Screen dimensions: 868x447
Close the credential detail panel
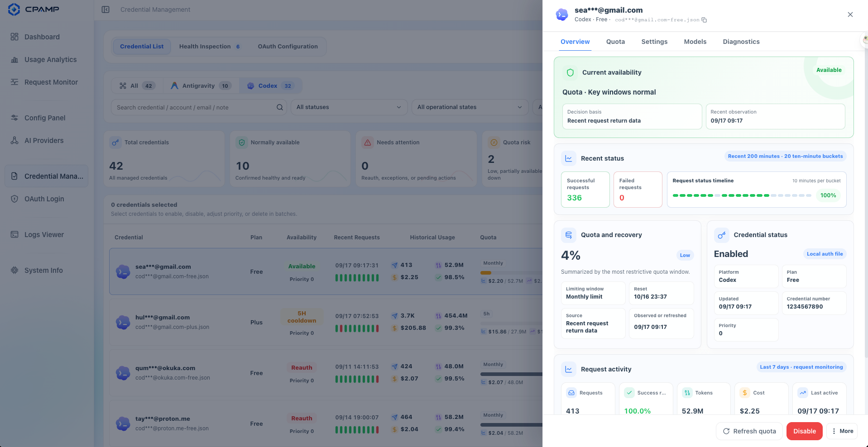pos(850,14)
